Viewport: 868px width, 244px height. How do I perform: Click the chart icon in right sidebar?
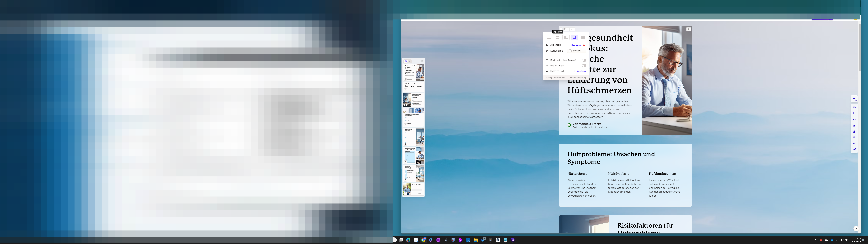tap(854, 144)
